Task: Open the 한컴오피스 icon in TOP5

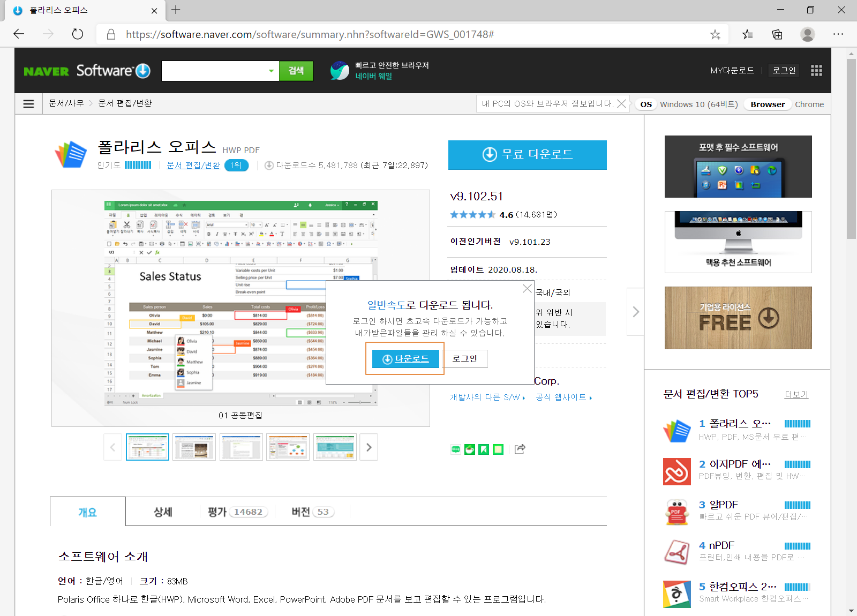Action: (x=677, y=594)
